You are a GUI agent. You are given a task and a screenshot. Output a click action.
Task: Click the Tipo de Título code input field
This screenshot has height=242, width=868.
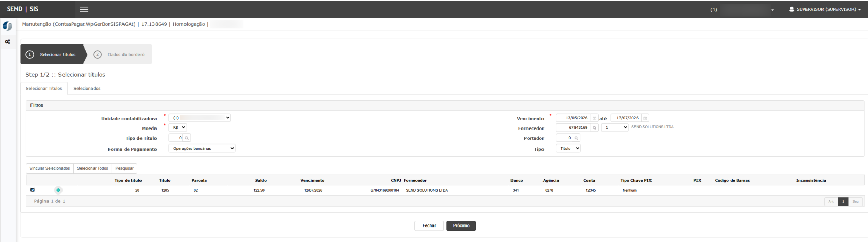point(176,138)
